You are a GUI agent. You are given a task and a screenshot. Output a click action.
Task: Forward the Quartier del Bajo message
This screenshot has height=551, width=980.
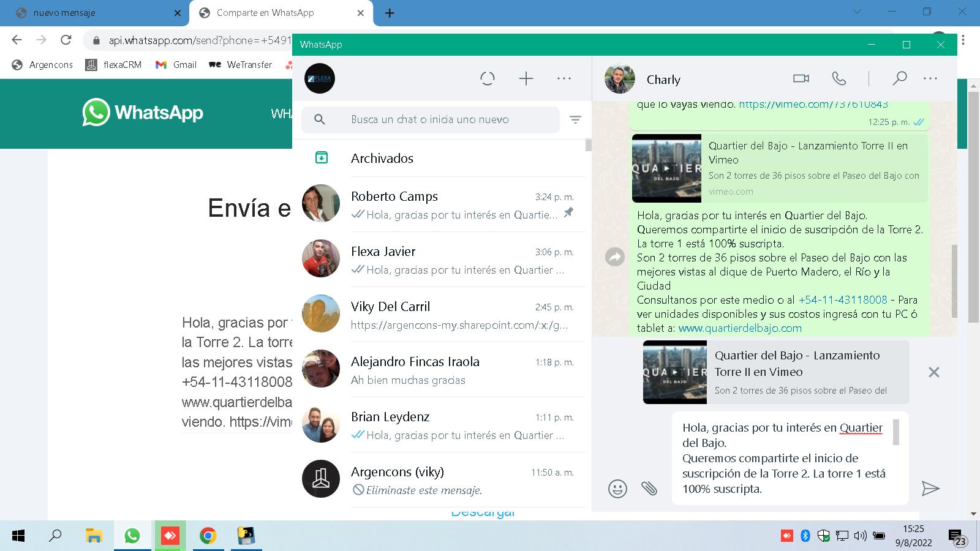615,257
